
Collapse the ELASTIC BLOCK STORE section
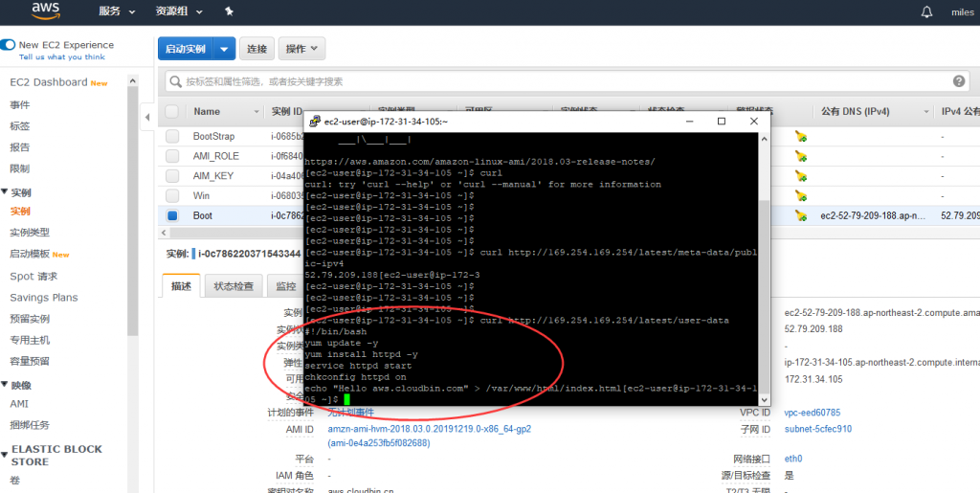[5, 455]
